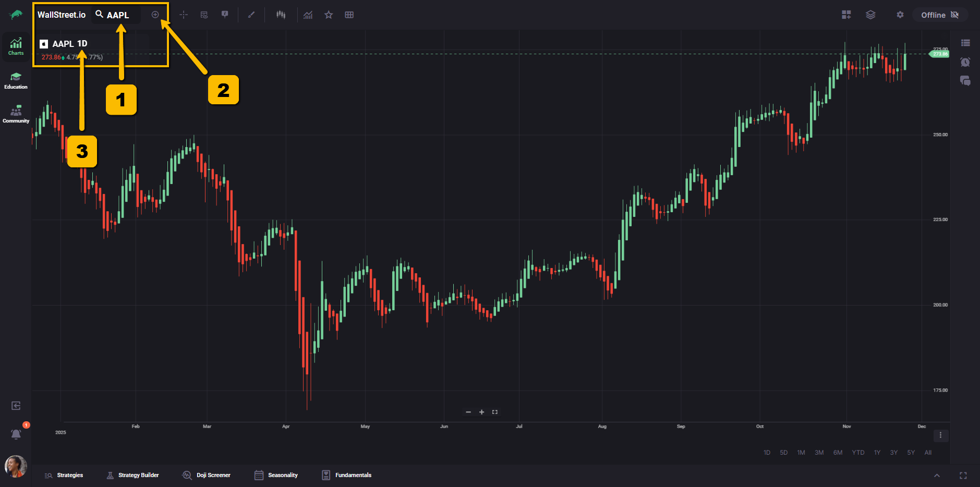This screenshot has height=487, width=980.
Task: Toggle the watchlist panel icon
Action: click(965, 43)
